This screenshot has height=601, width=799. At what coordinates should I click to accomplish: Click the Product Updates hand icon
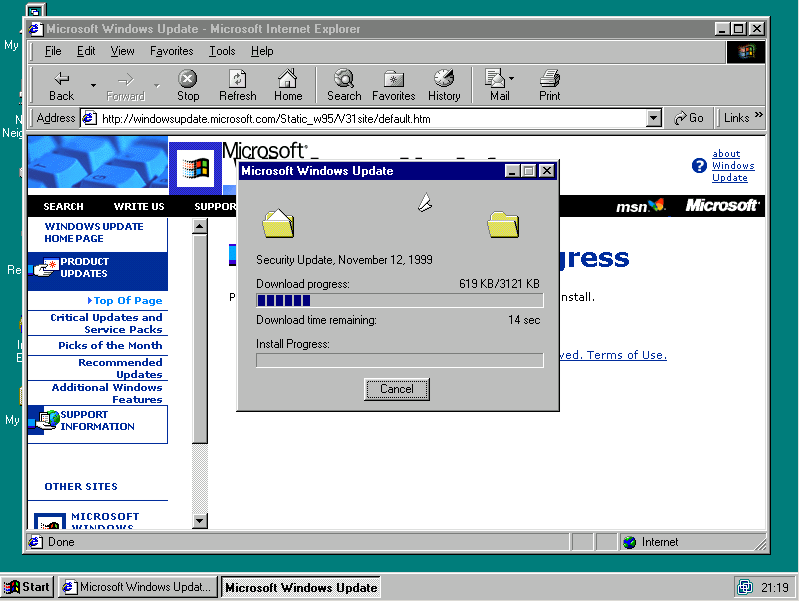click(x=44, y=267)
